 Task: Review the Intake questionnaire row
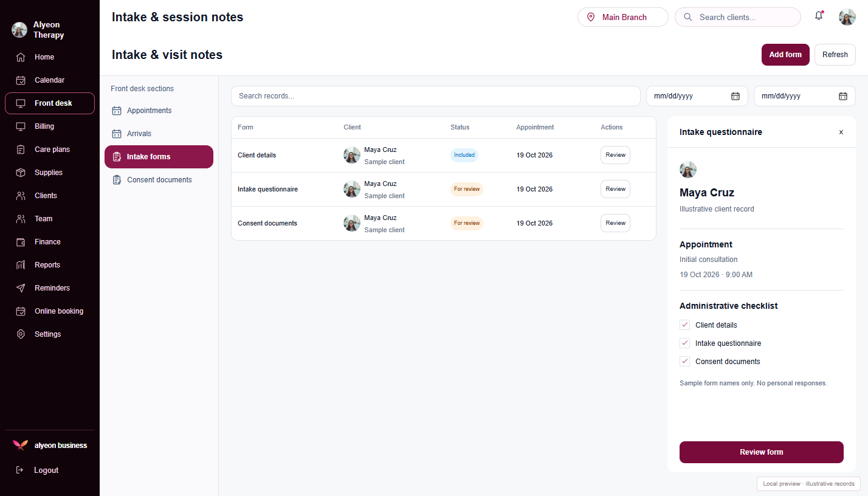tap(615, 189)
